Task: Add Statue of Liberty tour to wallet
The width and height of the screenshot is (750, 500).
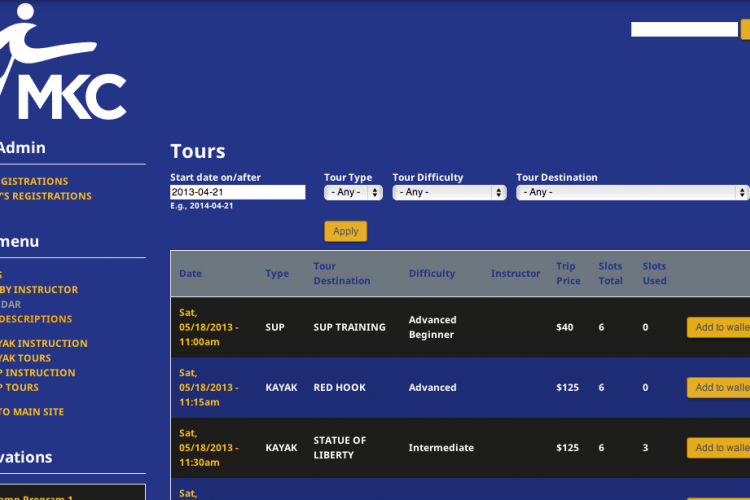Action: 719,447
